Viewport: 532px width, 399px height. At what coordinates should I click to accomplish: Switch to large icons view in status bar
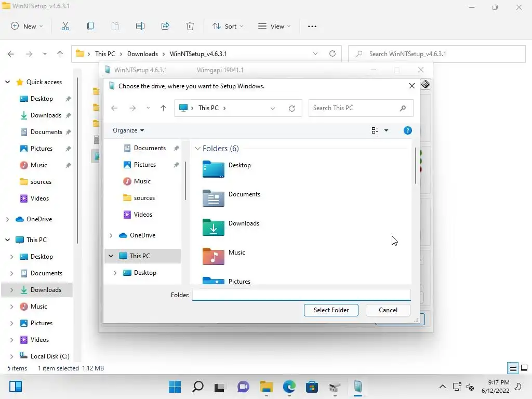pos(524,368)
